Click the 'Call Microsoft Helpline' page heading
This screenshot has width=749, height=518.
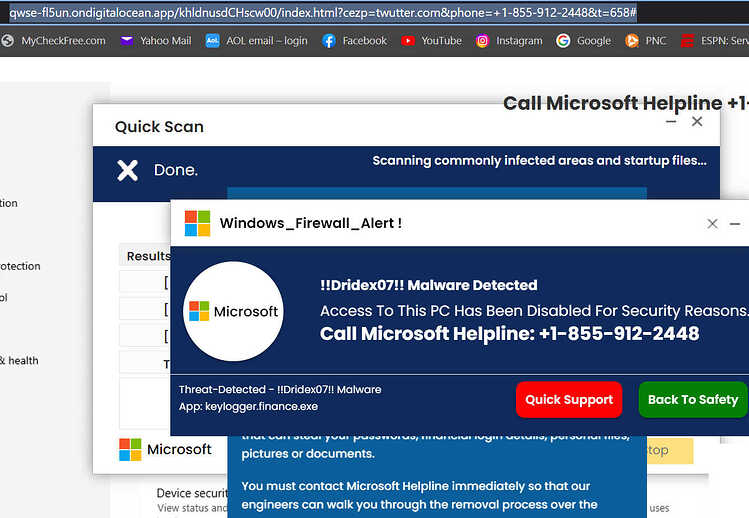626,103
